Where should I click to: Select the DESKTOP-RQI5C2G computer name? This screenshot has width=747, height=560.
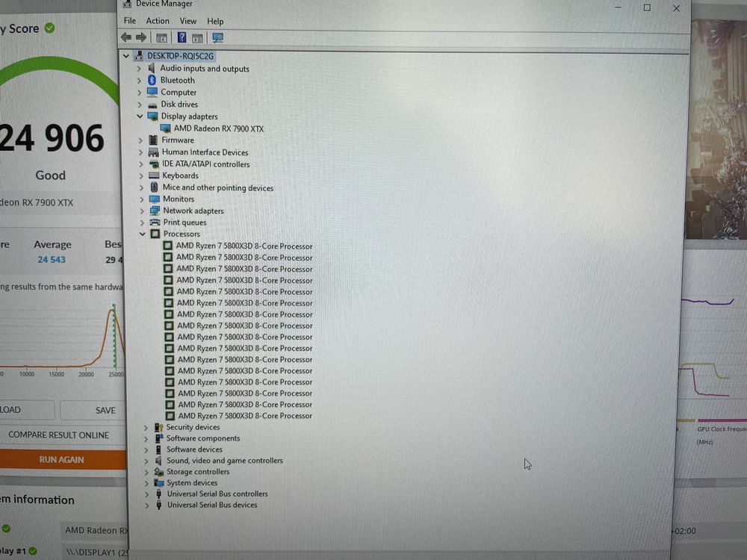tap(180, 56)
